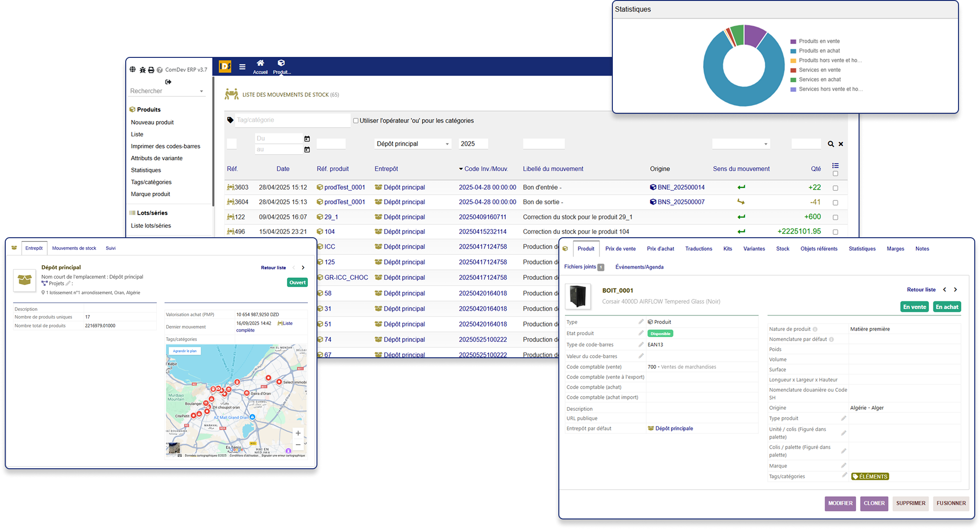Select the printer icon in the top-left toolbar
980x529 pixels.
point(151,70)
